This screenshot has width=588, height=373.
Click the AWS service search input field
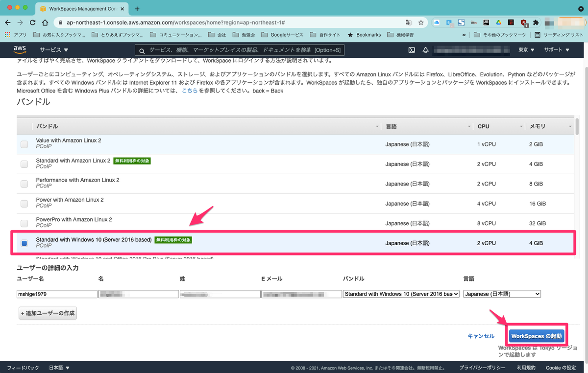tap(240, 50)
